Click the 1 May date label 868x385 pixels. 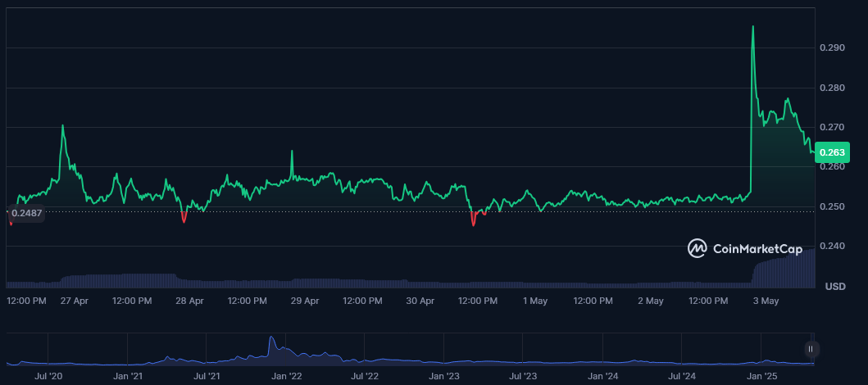[534, 301]
